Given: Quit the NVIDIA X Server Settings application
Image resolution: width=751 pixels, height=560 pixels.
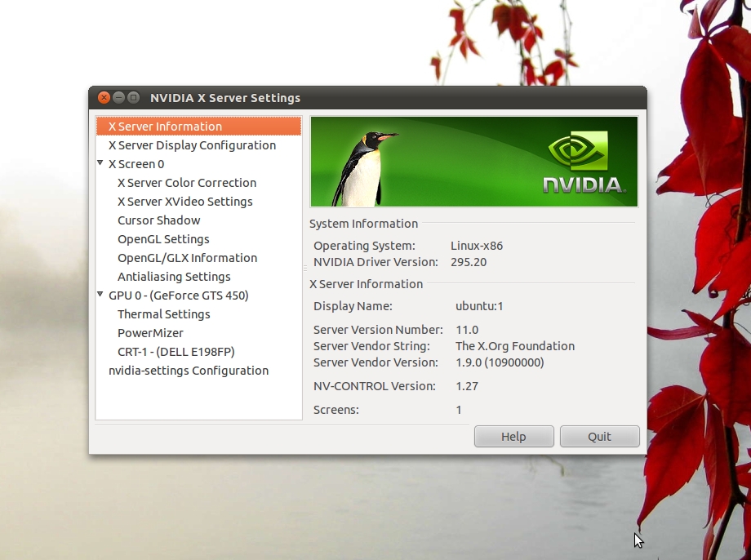Looking at the screenshot, I should pyautogui.click(x=599, y=436).
